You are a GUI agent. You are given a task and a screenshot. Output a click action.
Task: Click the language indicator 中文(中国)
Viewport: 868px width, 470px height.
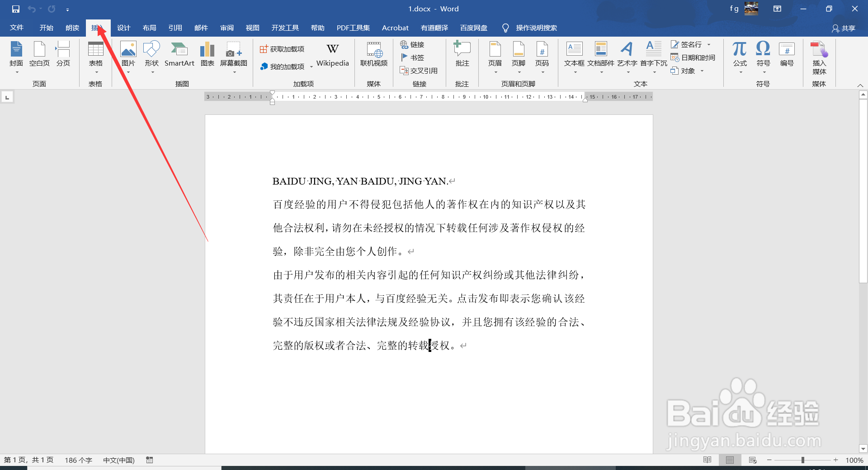118,460
